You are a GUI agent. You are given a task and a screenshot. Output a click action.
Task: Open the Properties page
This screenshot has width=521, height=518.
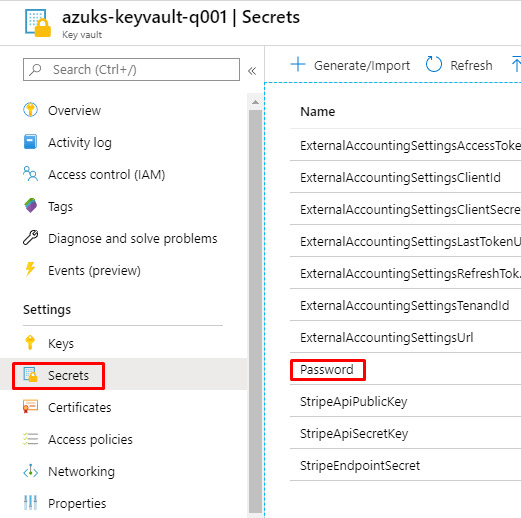pyautogui.click(x=77, y=504)
